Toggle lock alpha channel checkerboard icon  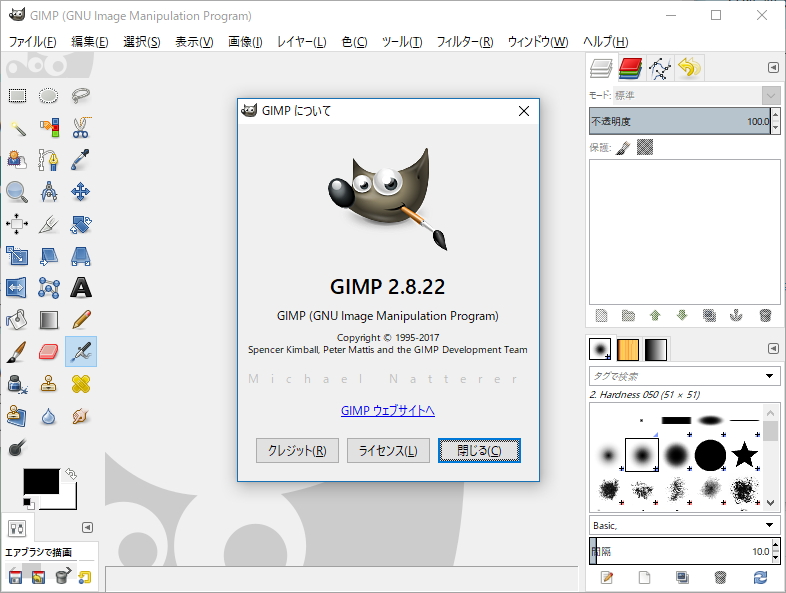(x=645, y=147)
